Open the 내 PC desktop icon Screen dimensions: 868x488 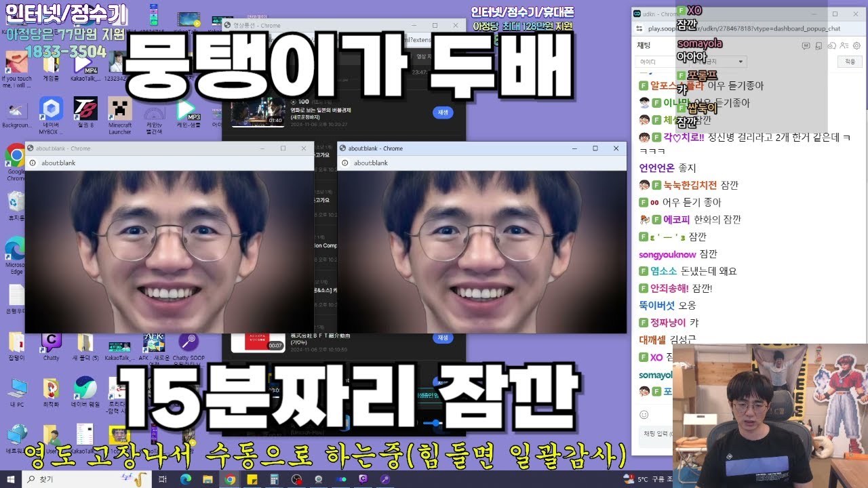click(x=16, y=392)
